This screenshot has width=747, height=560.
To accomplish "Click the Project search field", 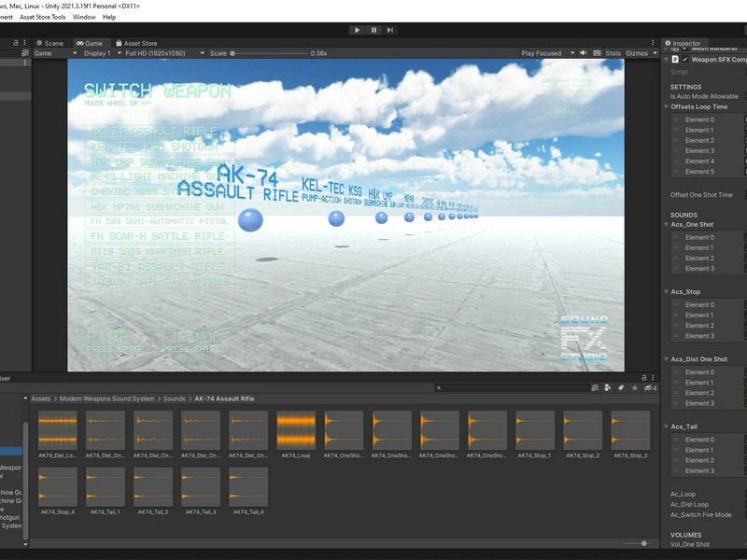I will coord(512,388).
